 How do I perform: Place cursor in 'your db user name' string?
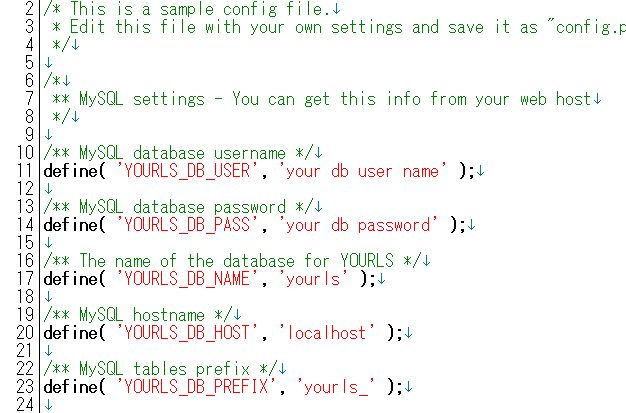pos(363,171)
